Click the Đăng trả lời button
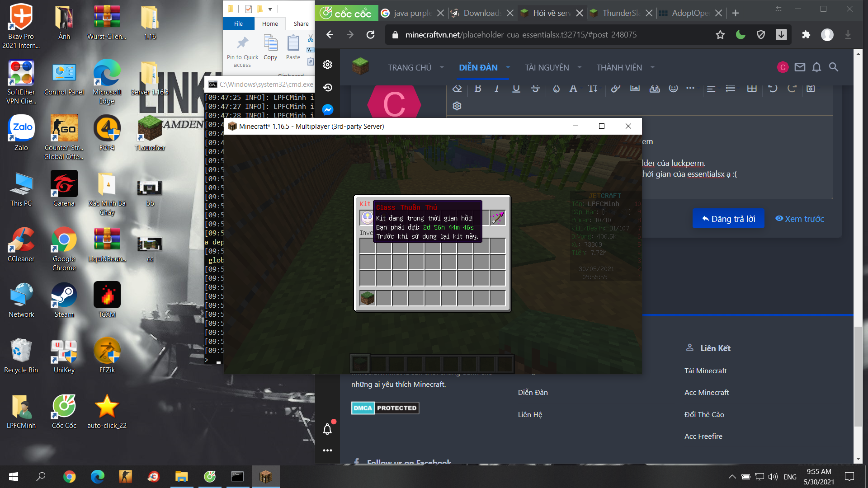Viewport: 868px width, 488px height. (728, 219)
